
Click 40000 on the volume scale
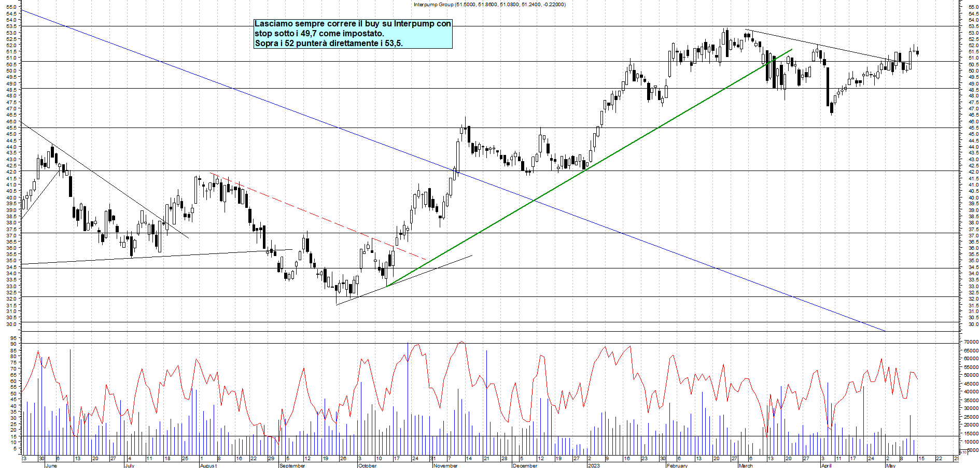tap(971, 392)
